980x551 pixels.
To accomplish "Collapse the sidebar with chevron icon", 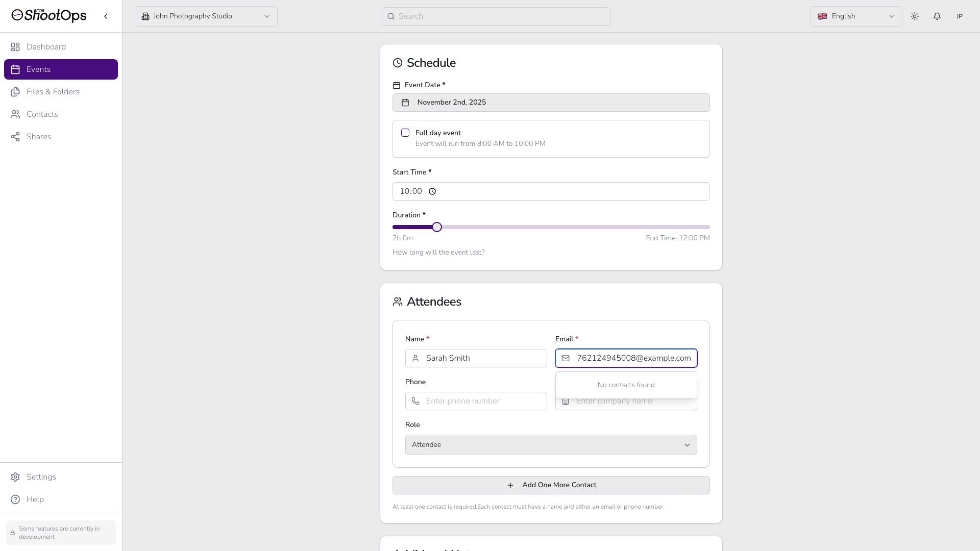I will [x=106, y=16].
